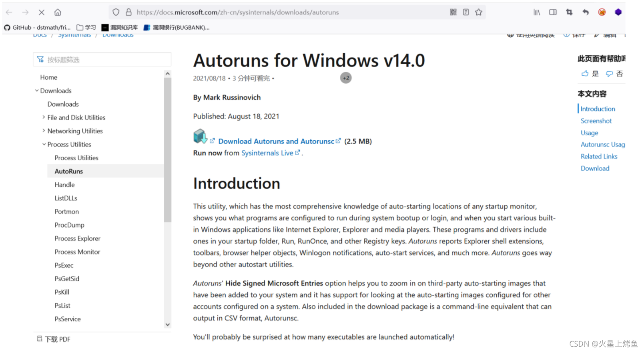Viewport: 644px width, 351px height.
Task: Open Sysinternals Live link
Action: pos(267,153)
